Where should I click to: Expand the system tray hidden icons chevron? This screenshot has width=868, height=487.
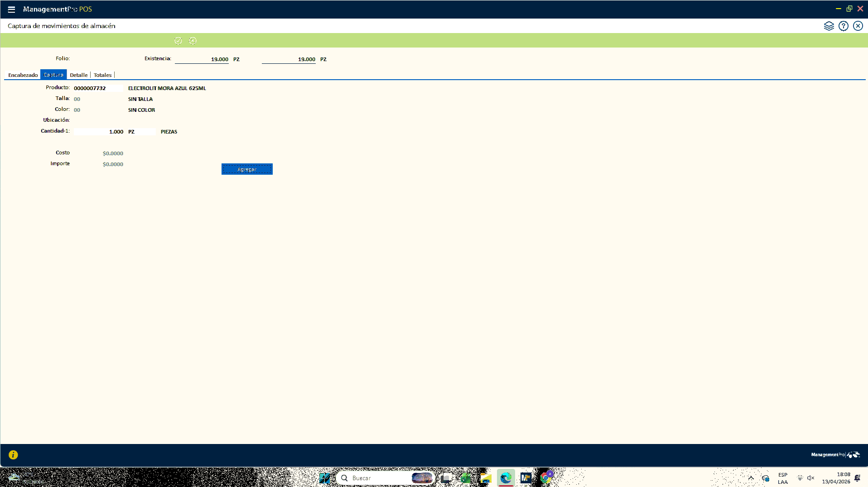click(x=751, y=478)
